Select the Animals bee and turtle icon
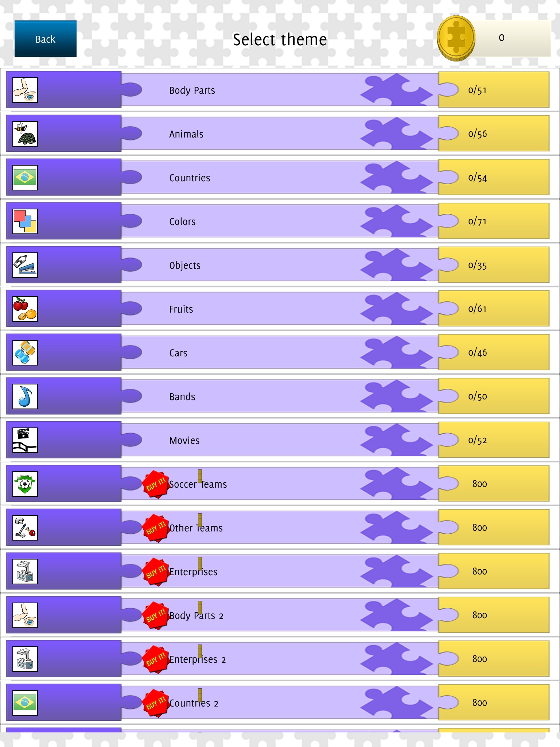Image resolution: width=560 pixels, height=747 pixels. (25, 134)
